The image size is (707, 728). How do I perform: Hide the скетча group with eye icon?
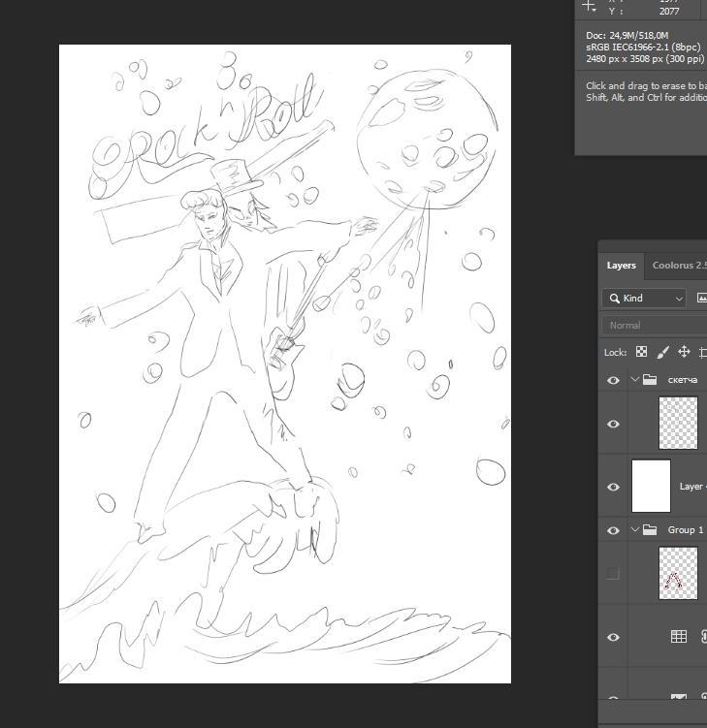613,380
